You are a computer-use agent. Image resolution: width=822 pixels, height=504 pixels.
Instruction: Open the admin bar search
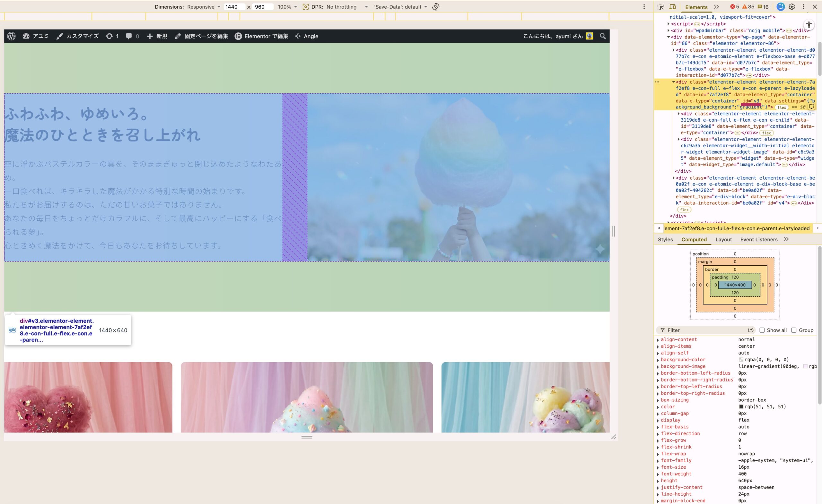[602, 36]
